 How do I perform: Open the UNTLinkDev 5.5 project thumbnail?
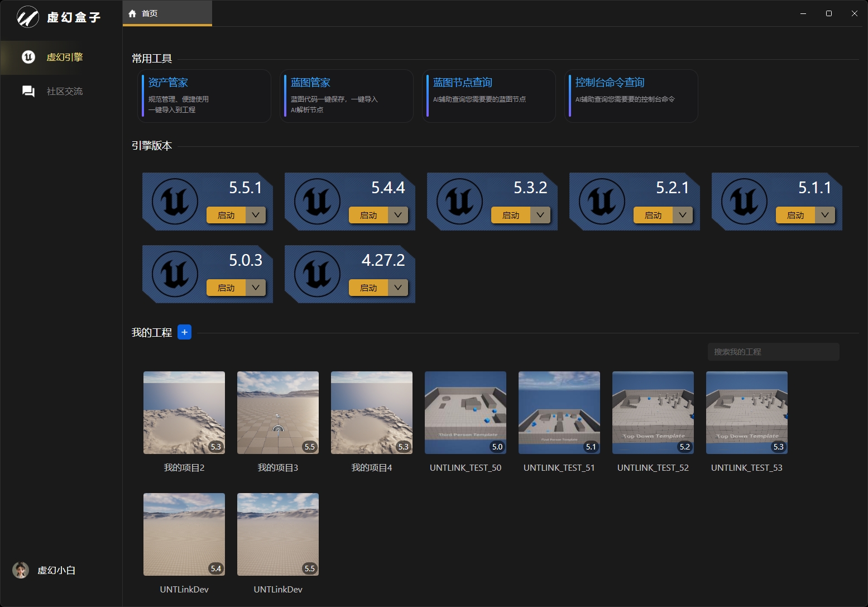pos(278,534)
